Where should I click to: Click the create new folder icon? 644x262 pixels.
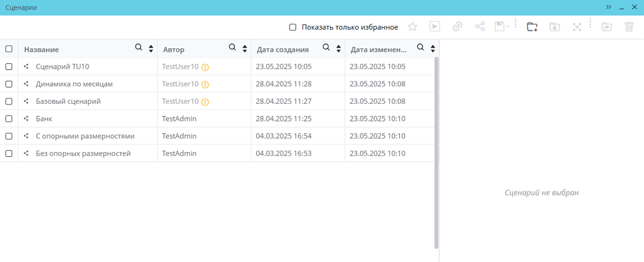pyautogui.click(x=532, y=26)
